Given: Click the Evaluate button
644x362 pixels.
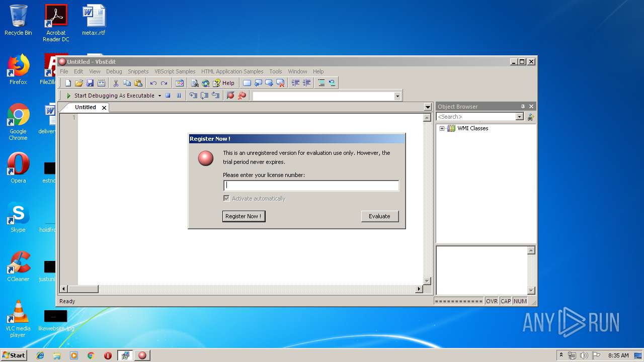Looking at the screenshot, I should point(379,216).
